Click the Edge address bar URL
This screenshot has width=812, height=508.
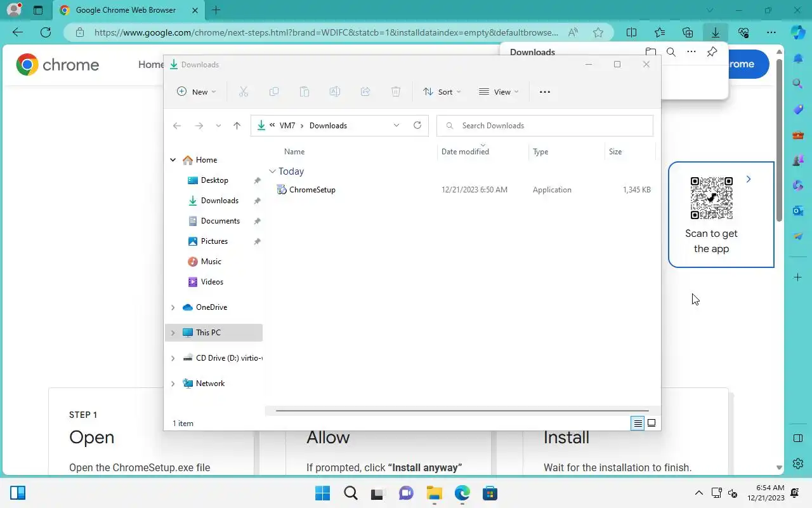pos(326,32)
